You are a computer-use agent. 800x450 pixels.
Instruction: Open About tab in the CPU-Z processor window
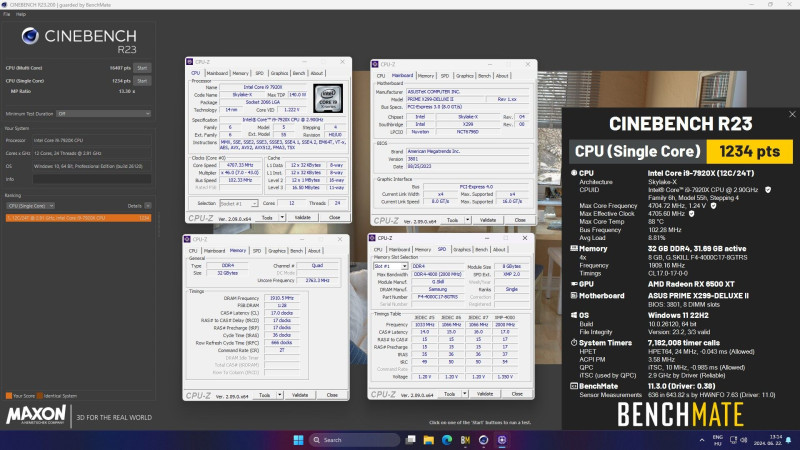click(316, 73)
